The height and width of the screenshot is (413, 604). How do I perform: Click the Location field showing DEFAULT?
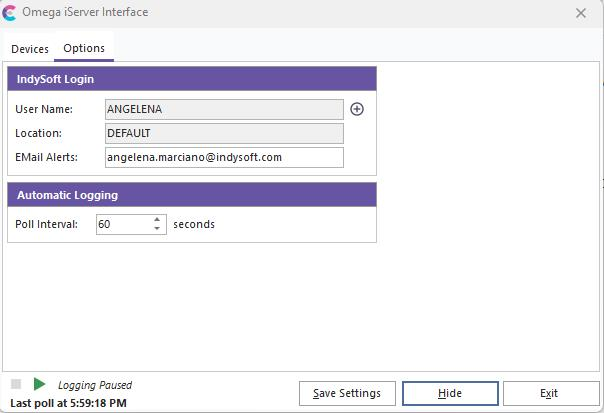point(224,133)
